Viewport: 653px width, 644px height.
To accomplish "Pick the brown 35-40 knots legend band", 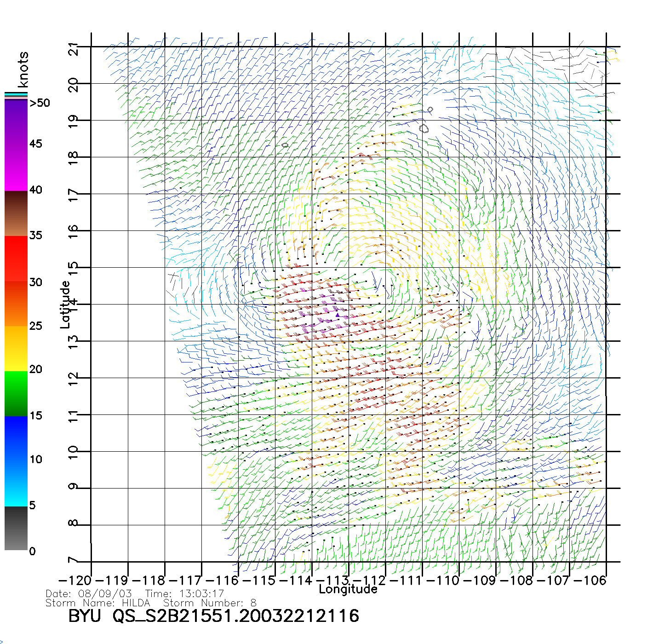I will coord(16,213).
